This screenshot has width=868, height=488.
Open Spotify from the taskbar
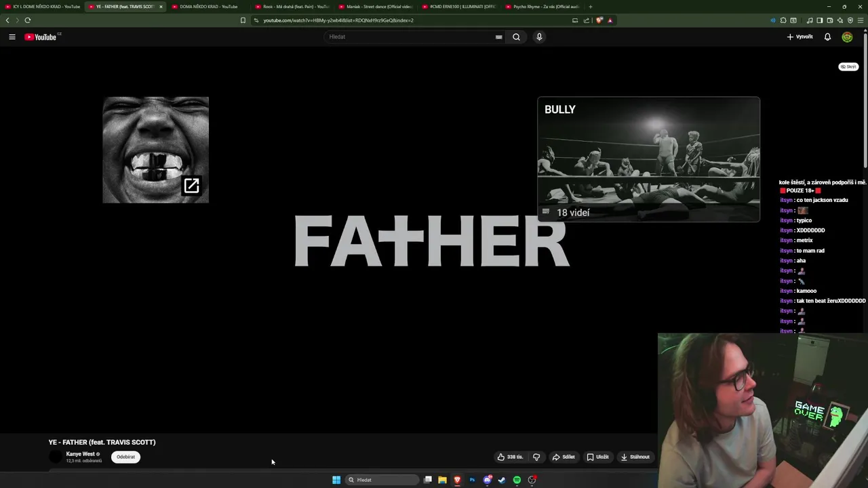point(517,480)
